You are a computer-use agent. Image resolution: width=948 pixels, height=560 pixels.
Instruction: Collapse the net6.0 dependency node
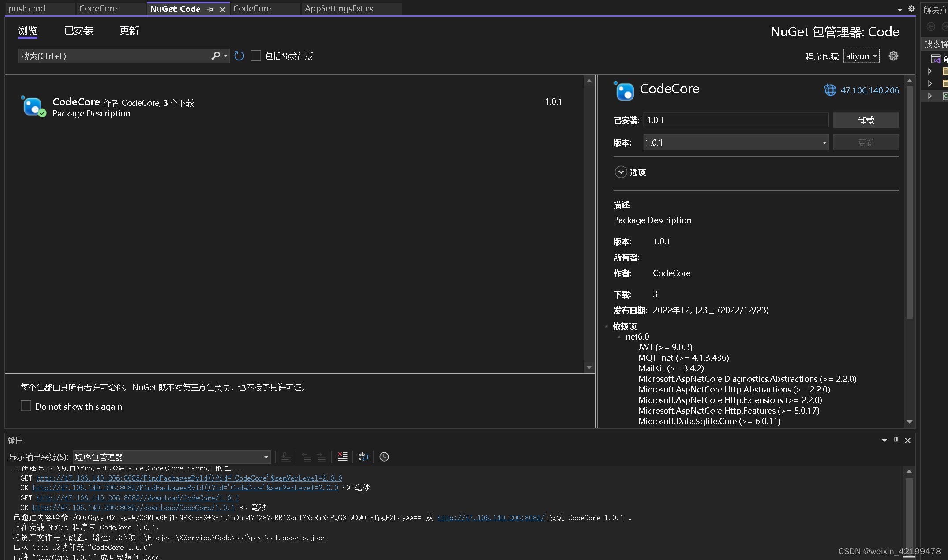click(619, 337)
